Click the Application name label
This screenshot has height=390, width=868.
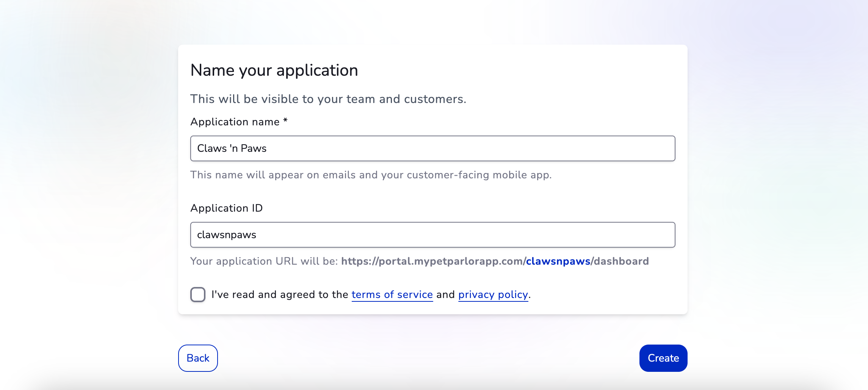tap(239, 122)
